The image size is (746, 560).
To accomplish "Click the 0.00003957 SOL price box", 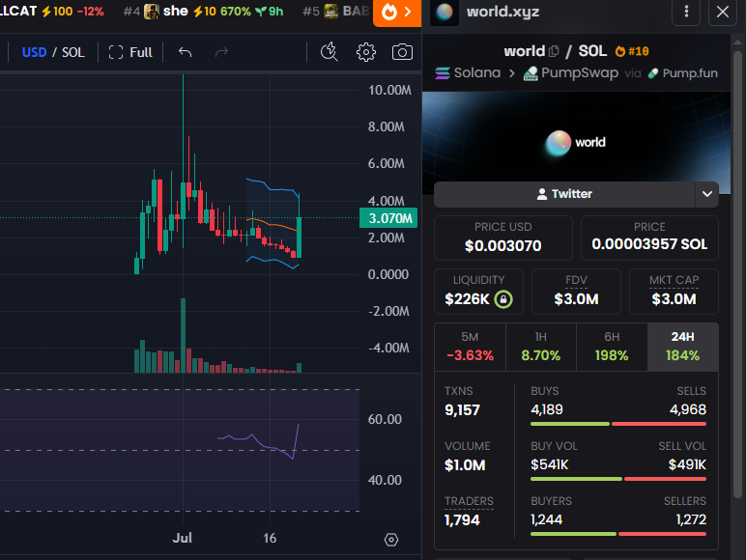I will click(x=649, y=238).
